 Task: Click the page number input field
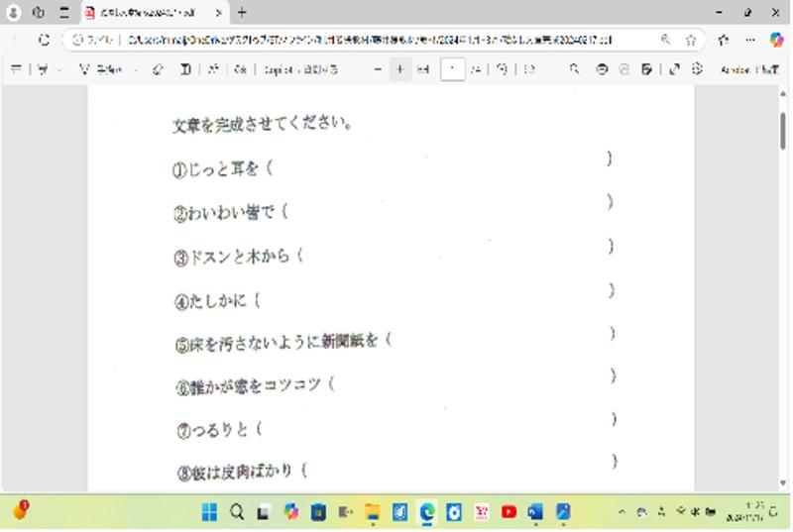tap(451, 69)
